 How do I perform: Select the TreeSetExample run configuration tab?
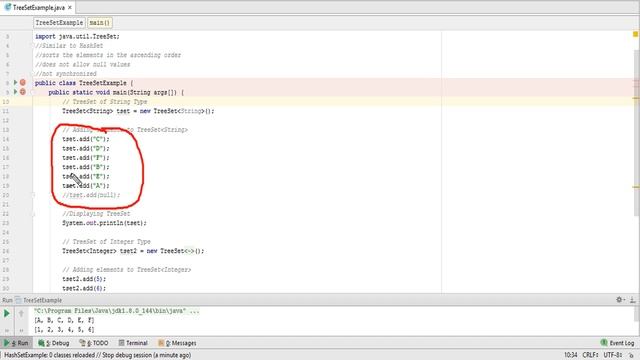coord(38,300)
